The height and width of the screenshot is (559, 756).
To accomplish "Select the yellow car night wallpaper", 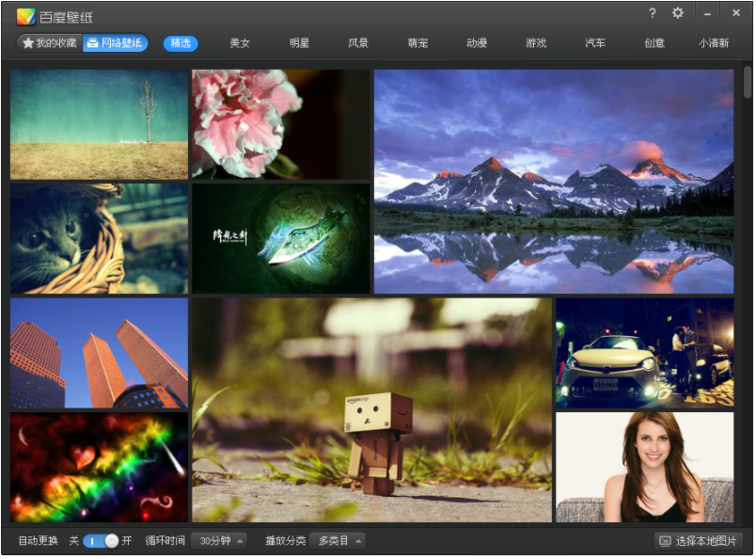I will (x=645, y=353).
